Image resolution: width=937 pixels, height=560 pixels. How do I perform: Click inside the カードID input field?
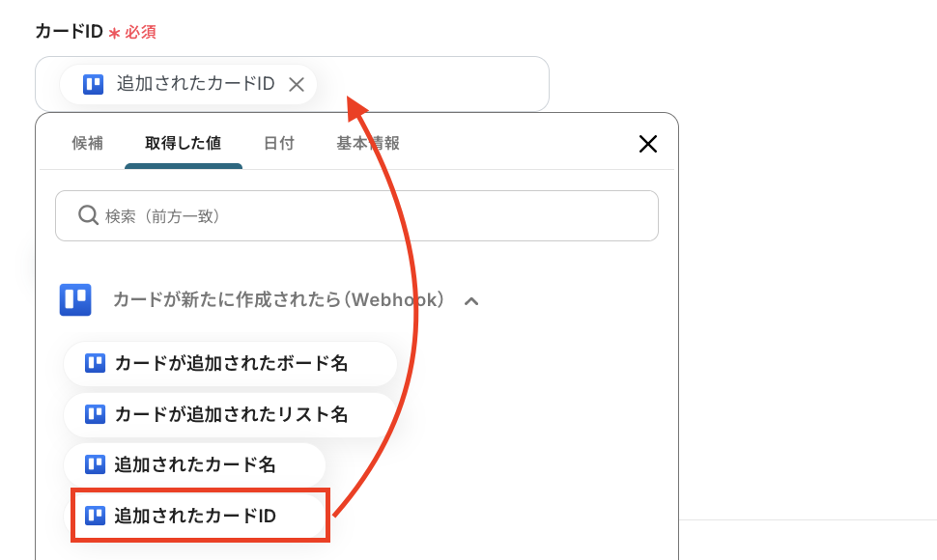click(435, 84)
